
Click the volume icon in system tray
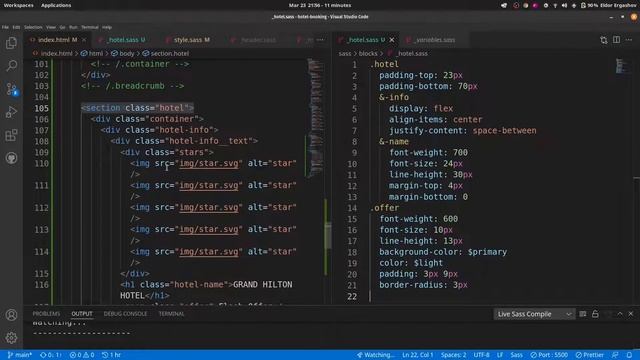[564, 5]
